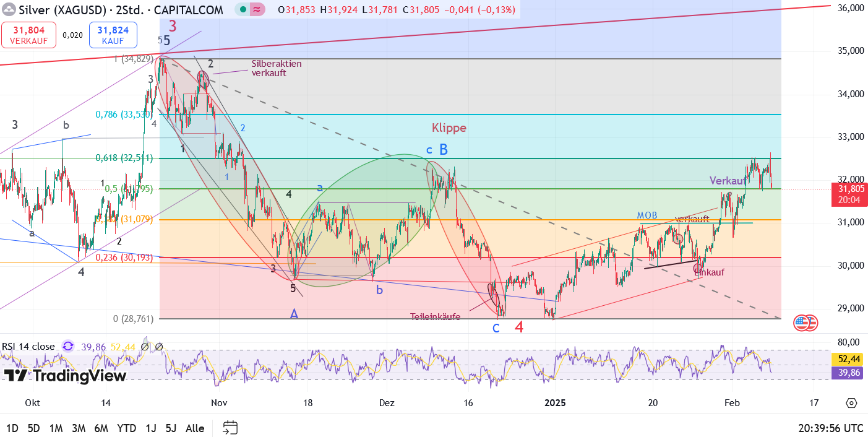Click the 80,00 RSI axis label

coord(849,342)
